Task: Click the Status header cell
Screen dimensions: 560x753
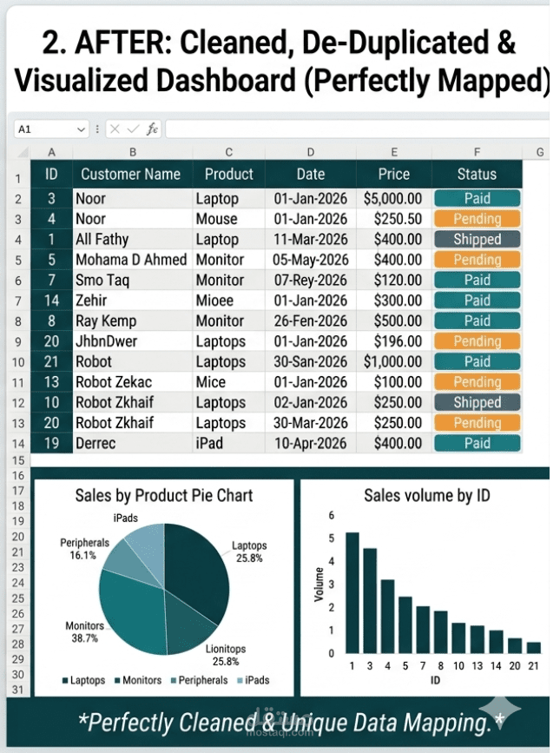Action: 477,174
